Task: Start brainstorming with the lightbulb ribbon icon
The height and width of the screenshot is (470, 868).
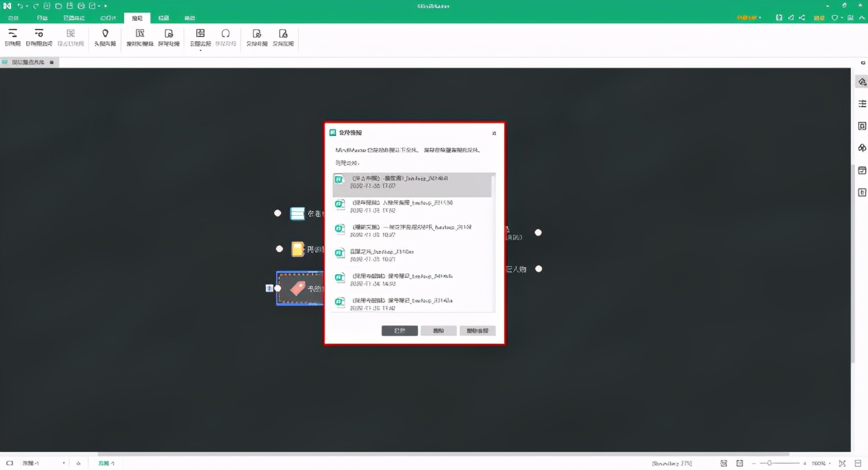Action: point(105,37)
